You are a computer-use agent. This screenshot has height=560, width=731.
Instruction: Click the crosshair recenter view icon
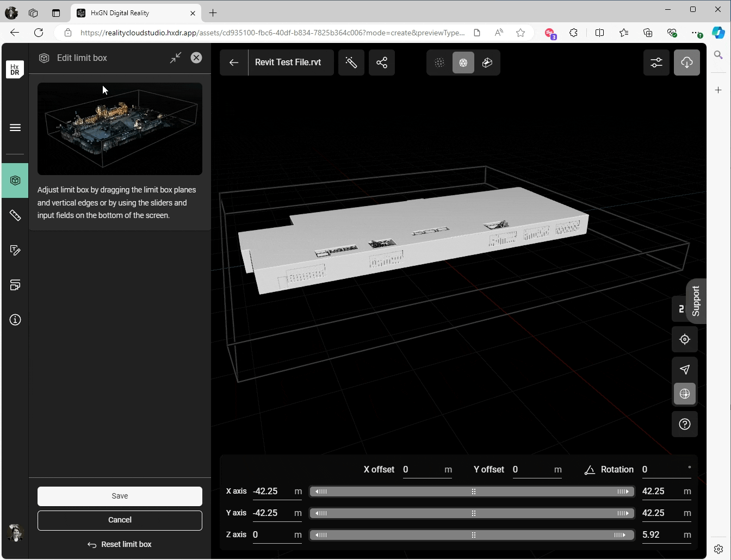point(685,339)
